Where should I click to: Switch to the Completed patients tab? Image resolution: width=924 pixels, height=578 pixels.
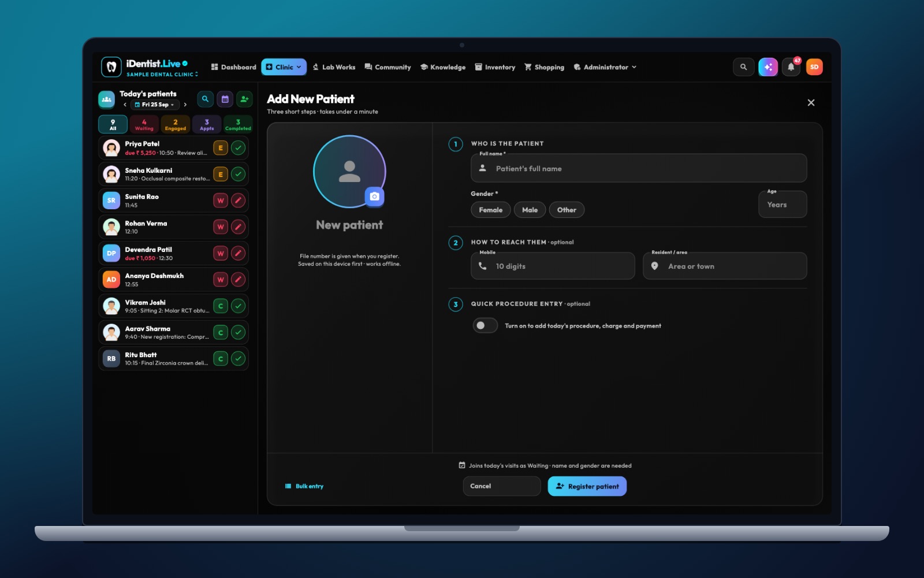(x=238, y=124)
